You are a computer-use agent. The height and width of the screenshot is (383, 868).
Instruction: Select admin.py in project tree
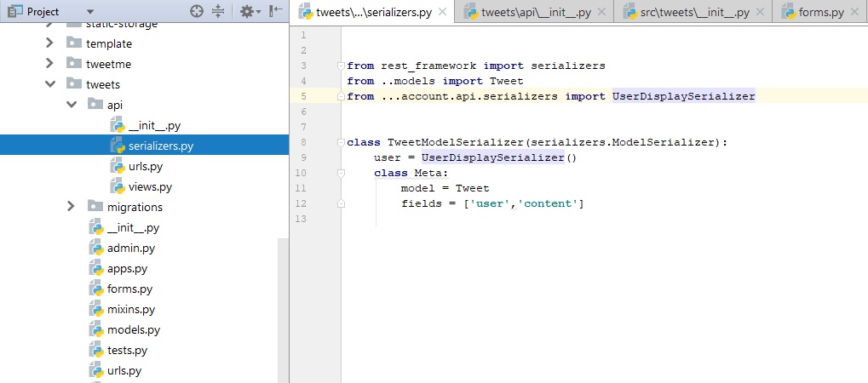(x=131, y=249)
